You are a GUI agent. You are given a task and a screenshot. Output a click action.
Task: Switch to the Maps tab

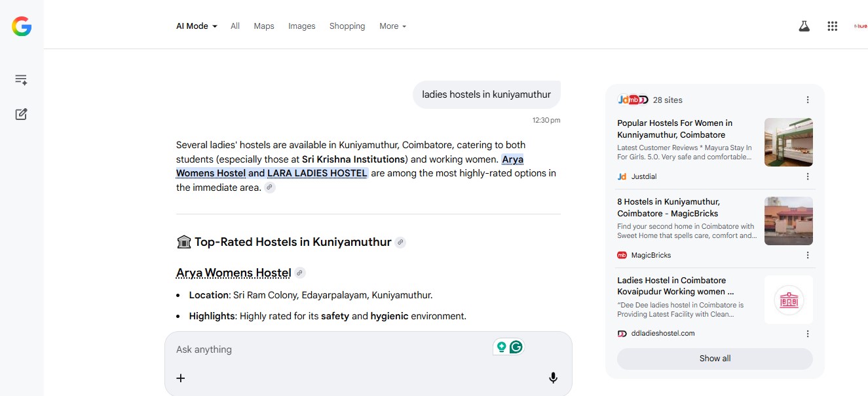(264, 26)
